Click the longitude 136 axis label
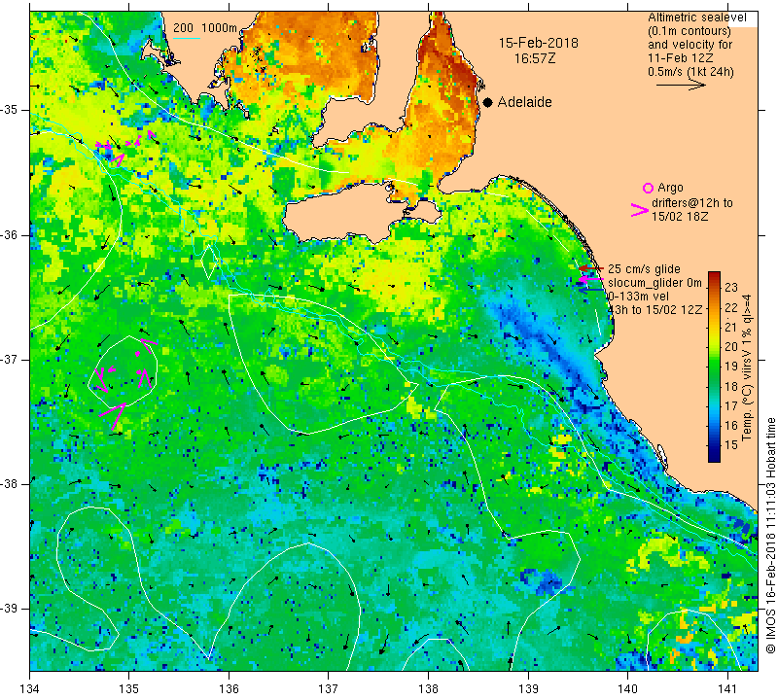 tap(229, 688)
